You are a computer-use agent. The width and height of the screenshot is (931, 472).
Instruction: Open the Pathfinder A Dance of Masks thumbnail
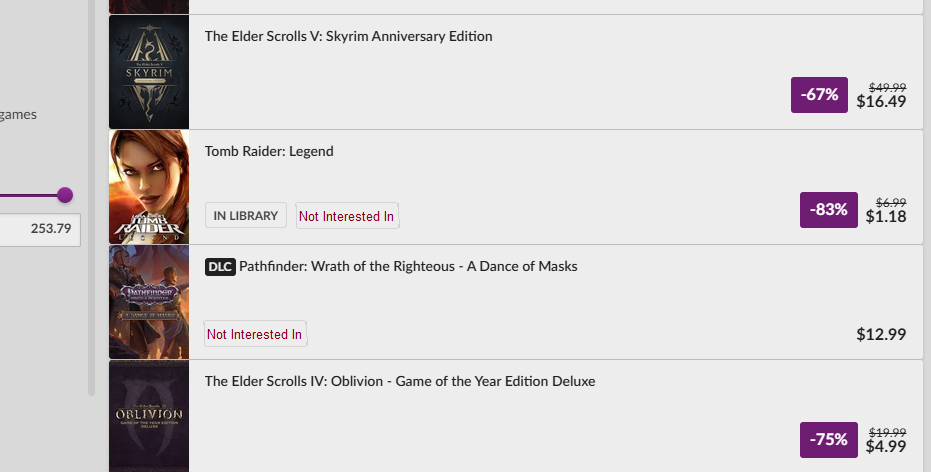pos(149,302)
